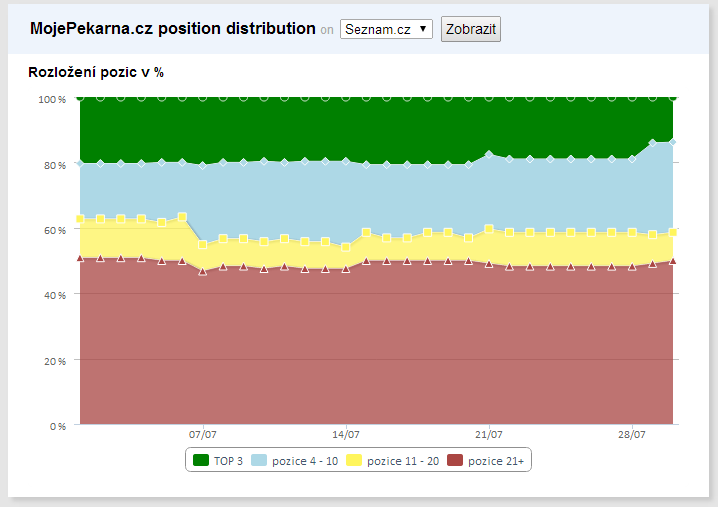Click the Rozložení pozic v % chart title
718x507 pixels.
[x=96, y=72]
